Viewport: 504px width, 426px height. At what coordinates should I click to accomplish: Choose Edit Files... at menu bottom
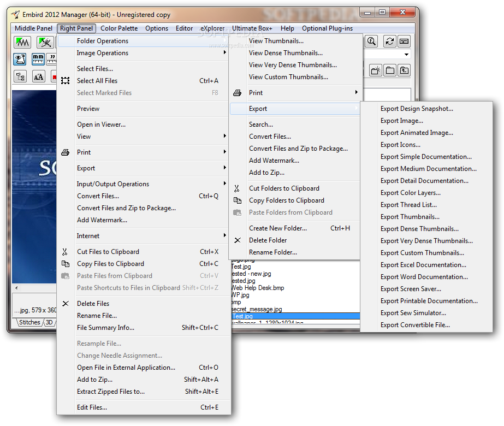pos(92,407)
